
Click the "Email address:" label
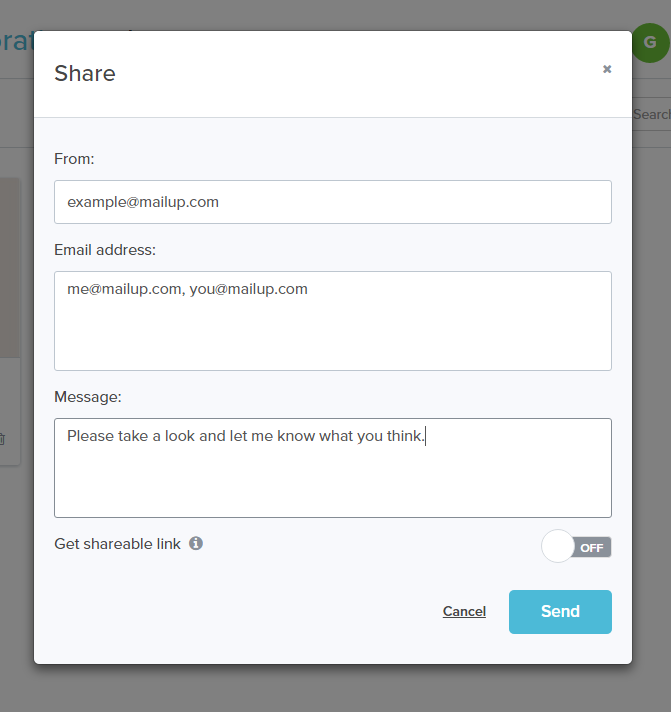pos(105,249)
